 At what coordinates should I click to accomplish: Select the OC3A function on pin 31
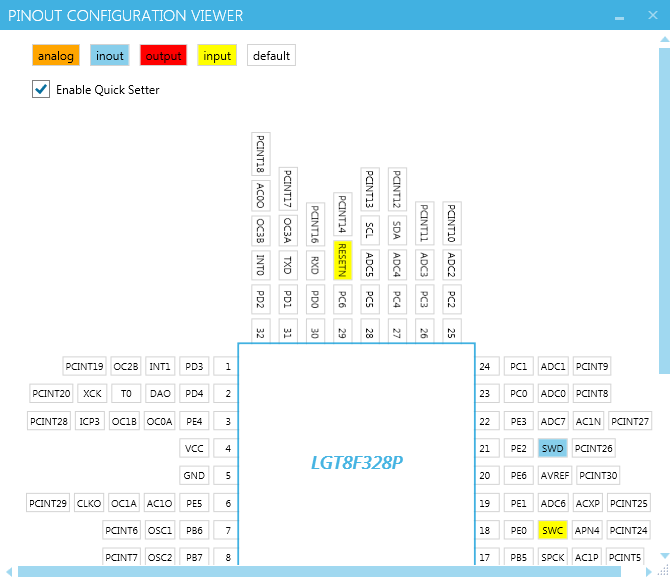(x=288, y=231)
